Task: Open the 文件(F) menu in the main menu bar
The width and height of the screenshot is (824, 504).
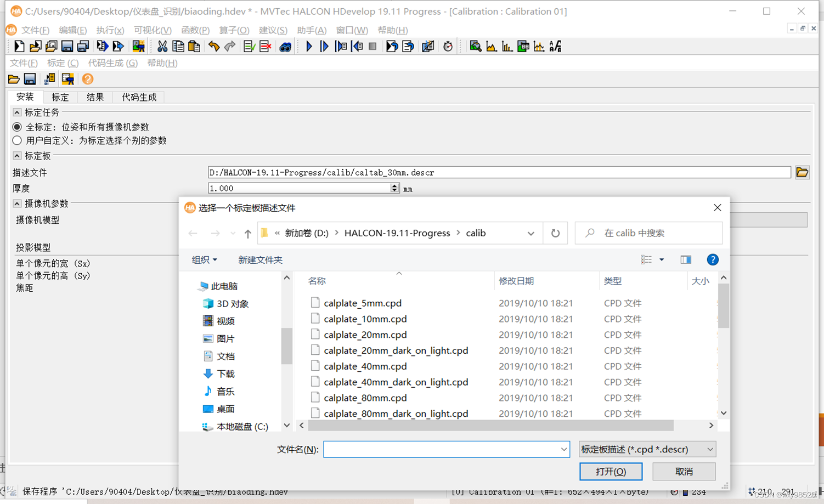Action: tap(35, 30)
